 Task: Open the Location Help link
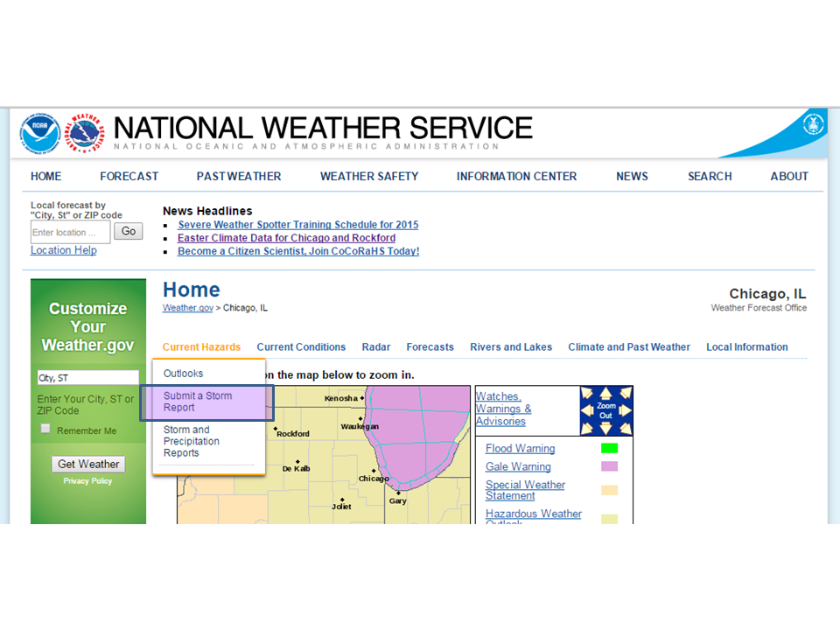click(63, 250)
